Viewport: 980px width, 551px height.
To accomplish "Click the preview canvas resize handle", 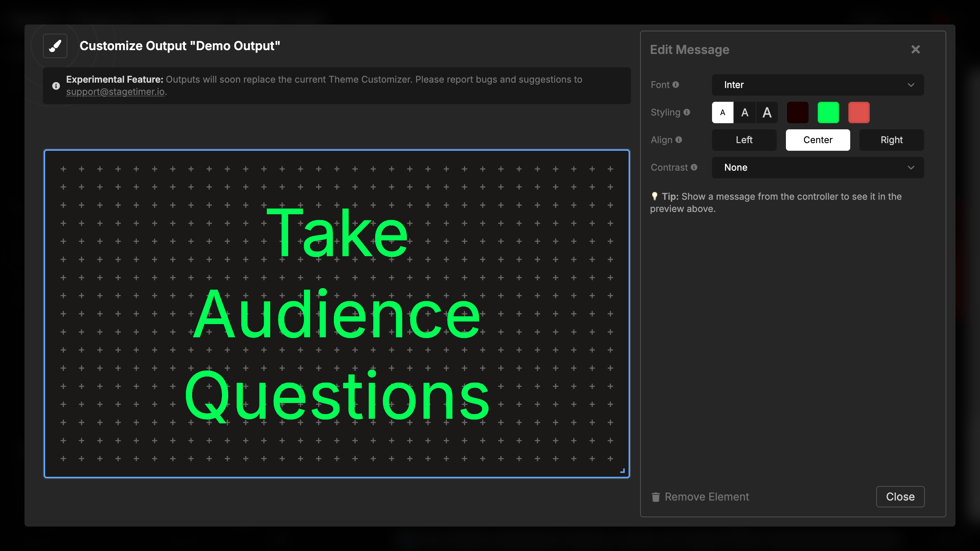I will click(x=622, y=471).
